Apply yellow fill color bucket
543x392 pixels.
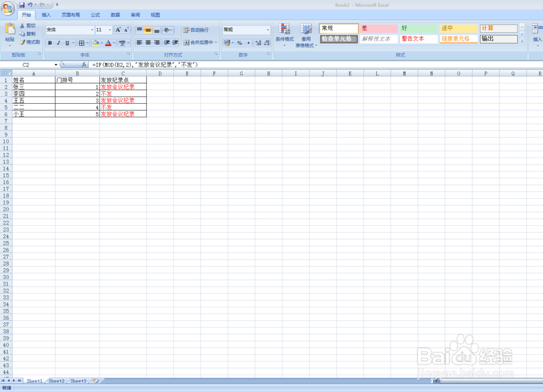point(96,43)
